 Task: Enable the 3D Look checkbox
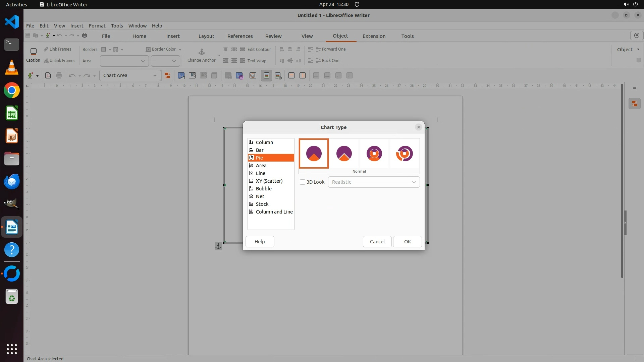click(303, 182)
